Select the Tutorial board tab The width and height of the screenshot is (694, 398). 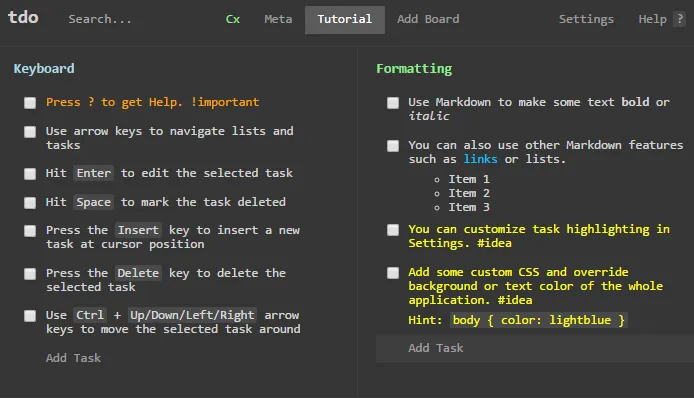coord(345,19)
